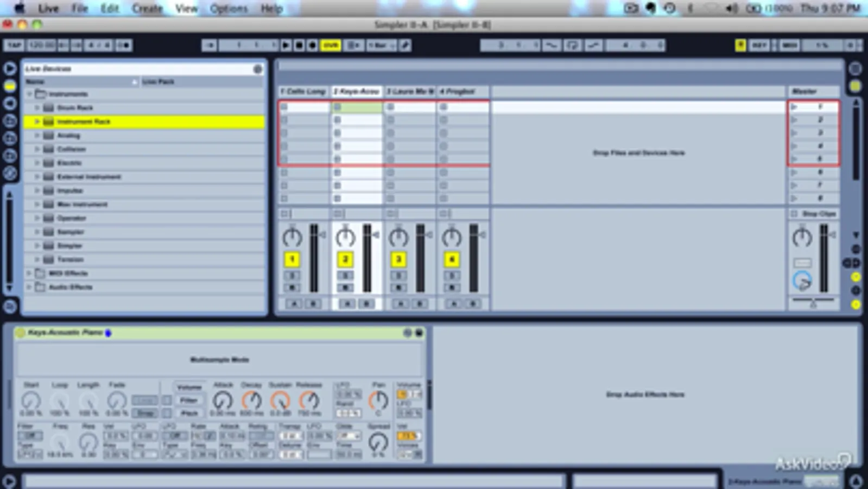Screen dimensions: 868x489
Task: Open File Browser 2 icon
Action: [10, 138]
